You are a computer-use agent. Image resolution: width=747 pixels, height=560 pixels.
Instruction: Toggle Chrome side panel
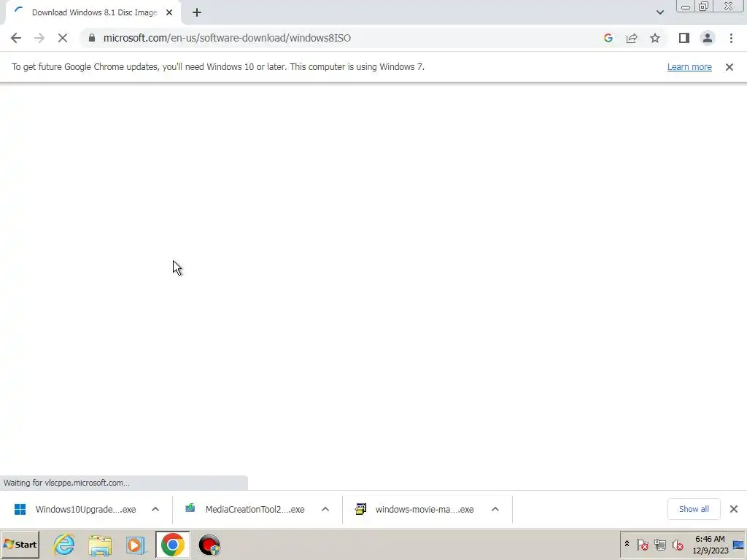[x=684, y=38]
